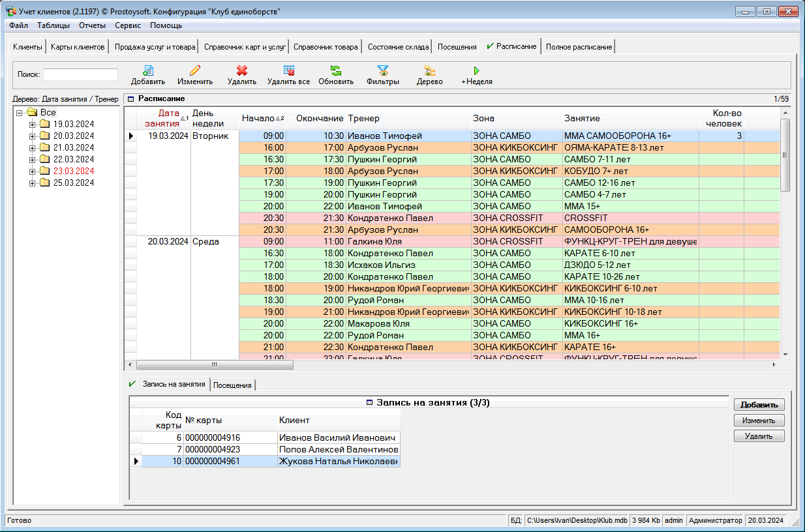The image size is (805, 532).
Task: Click the right arrow of the horizontal scrollbar
Action: 774,365
